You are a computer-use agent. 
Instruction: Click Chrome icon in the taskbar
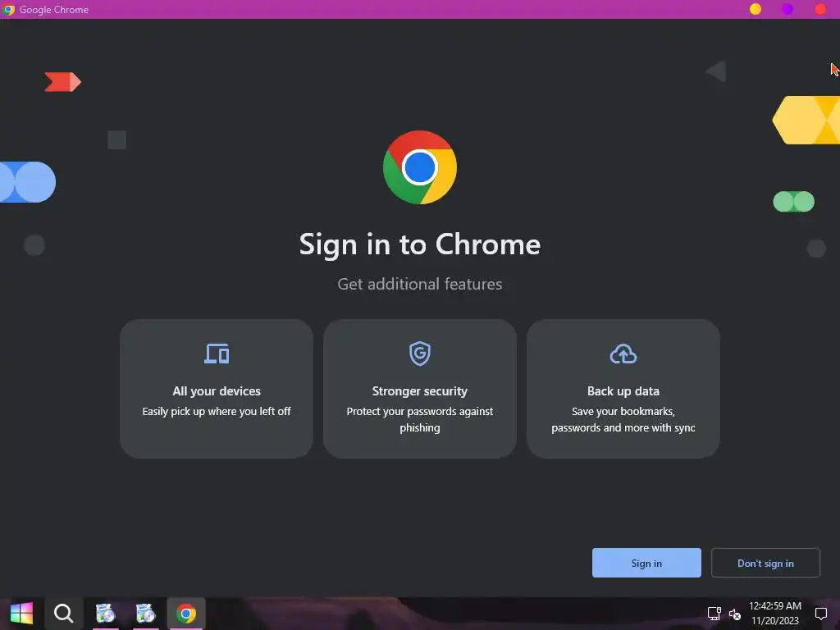pyautogui.click(x=186, y=614)
